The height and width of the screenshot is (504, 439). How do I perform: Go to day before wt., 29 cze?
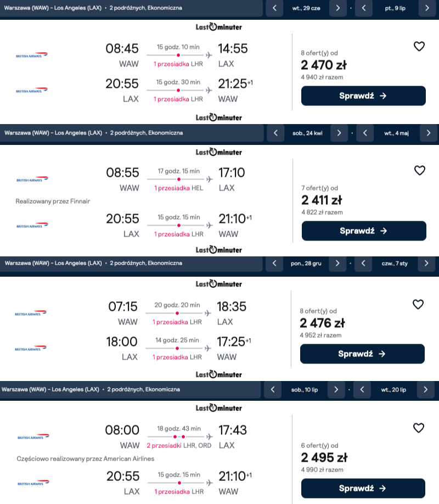coord(274,8)
